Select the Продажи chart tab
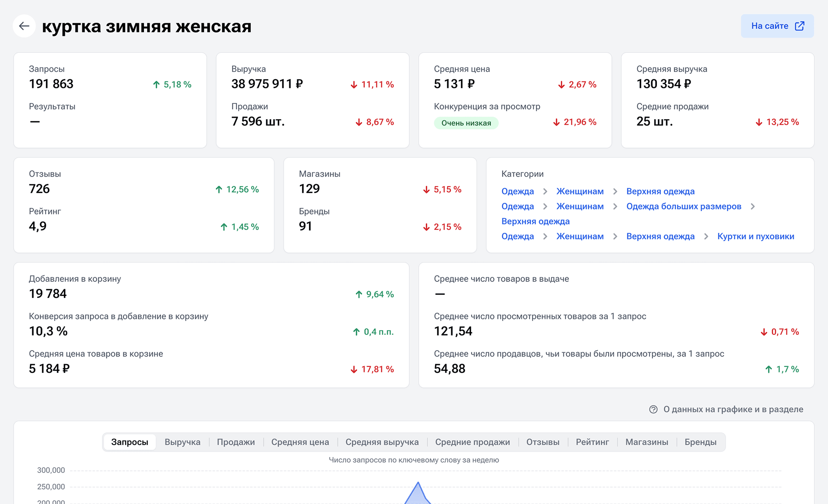The height and width of the screenshot is (504, 828). coord(236,442)
